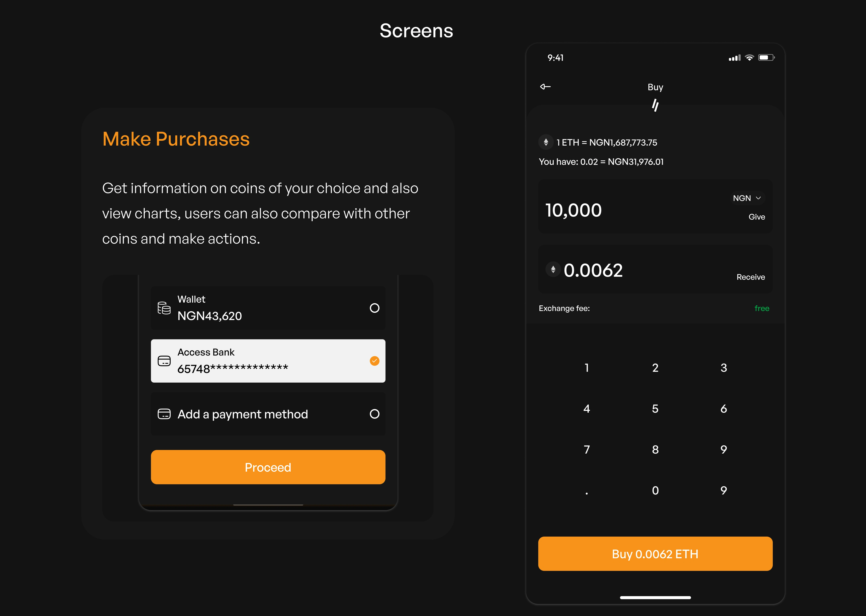Select the Wallet radio button
866x616 pixels.
point(375,308)
